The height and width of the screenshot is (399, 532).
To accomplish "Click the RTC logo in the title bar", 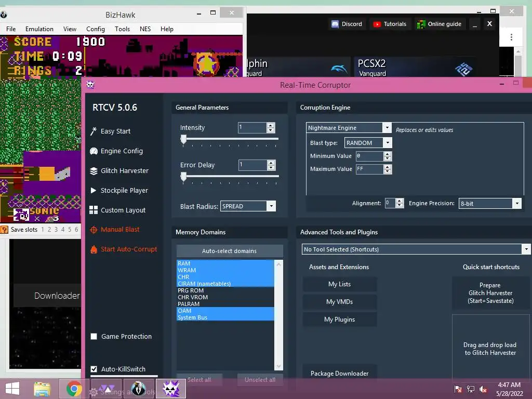I will (90, 85).
